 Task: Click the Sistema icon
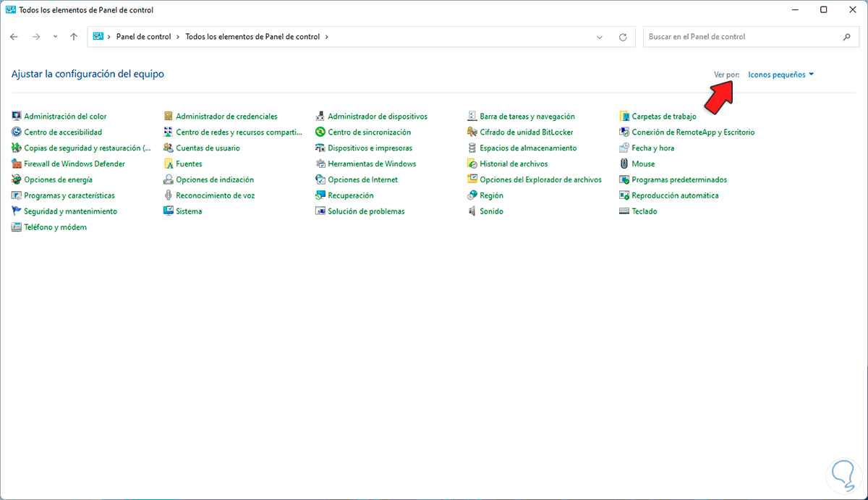pos(169,211)
